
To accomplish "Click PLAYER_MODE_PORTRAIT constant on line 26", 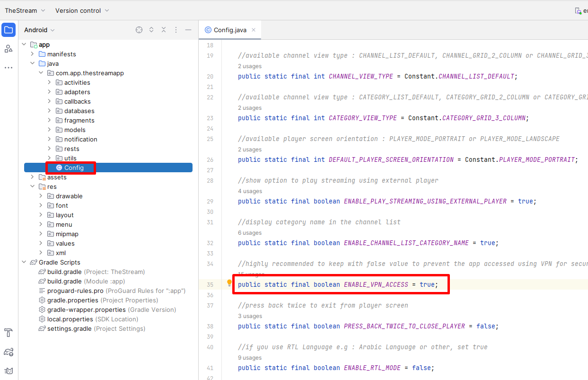I will [537, 159].
